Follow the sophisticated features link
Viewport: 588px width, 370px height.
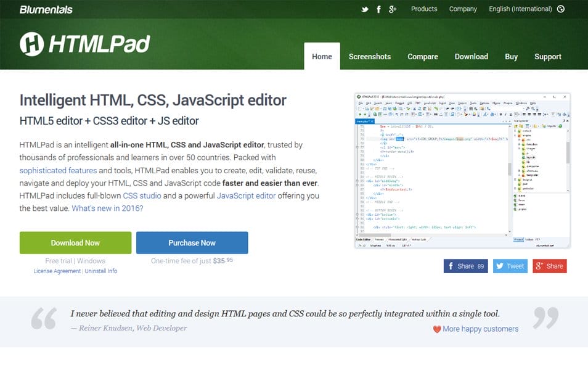pos(58,170)
